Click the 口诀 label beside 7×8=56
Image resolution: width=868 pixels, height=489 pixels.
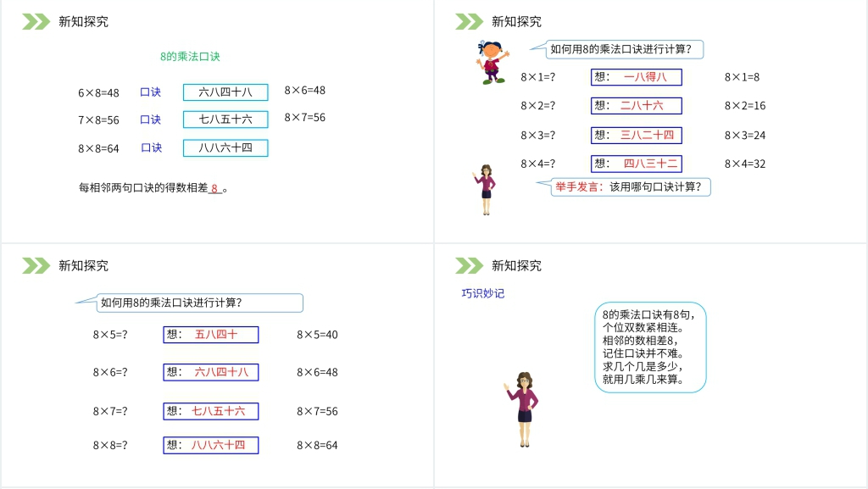pos(151,119)
